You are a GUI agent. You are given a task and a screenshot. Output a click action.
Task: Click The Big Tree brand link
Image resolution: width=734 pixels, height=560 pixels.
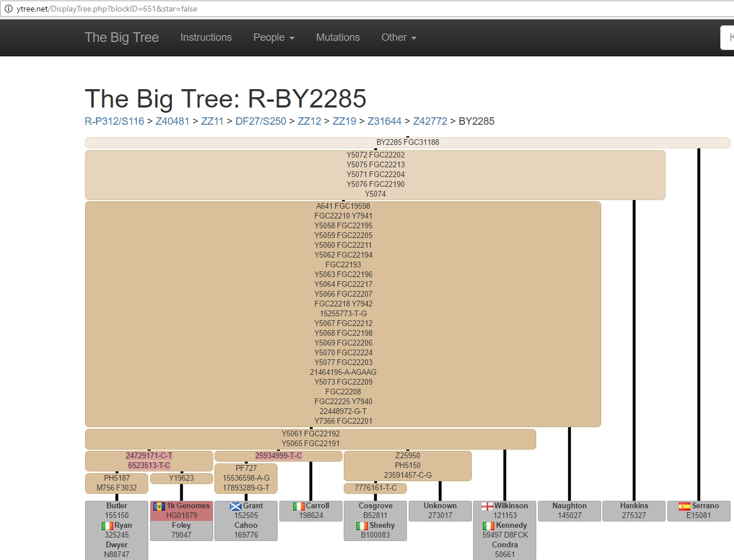coord(121,37)
